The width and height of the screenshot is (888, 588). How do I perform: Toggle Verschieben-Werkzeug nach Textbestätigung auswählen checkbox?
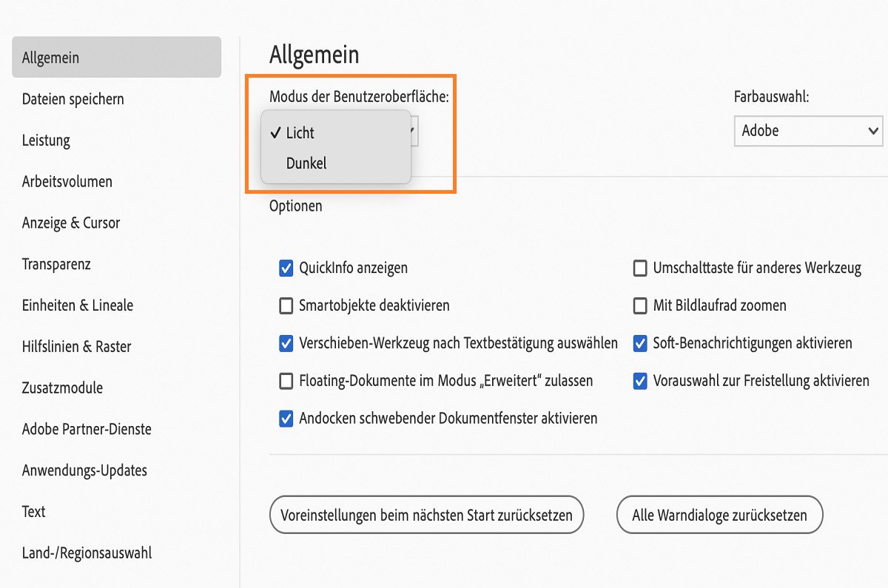click(x=286, y=343)
